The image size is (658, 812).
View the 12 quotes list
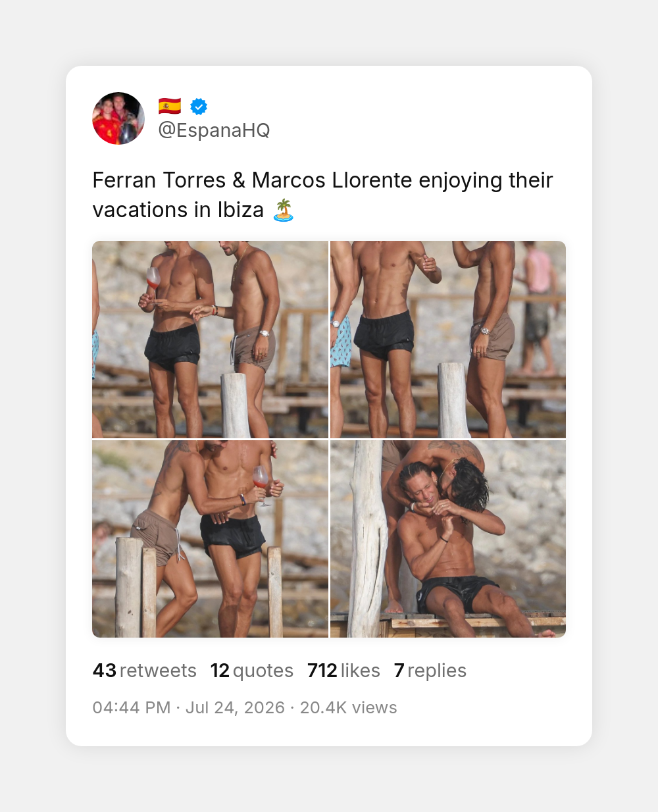[252, 671]
